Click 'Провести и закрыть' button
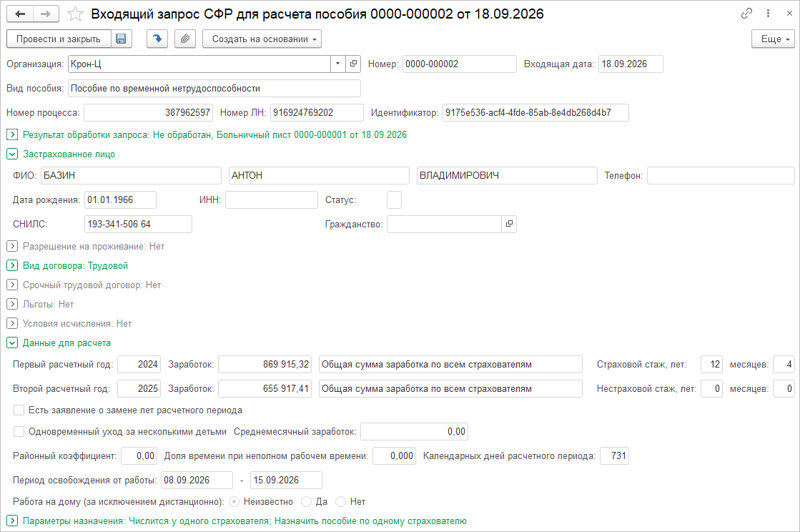 coord(59,39)
